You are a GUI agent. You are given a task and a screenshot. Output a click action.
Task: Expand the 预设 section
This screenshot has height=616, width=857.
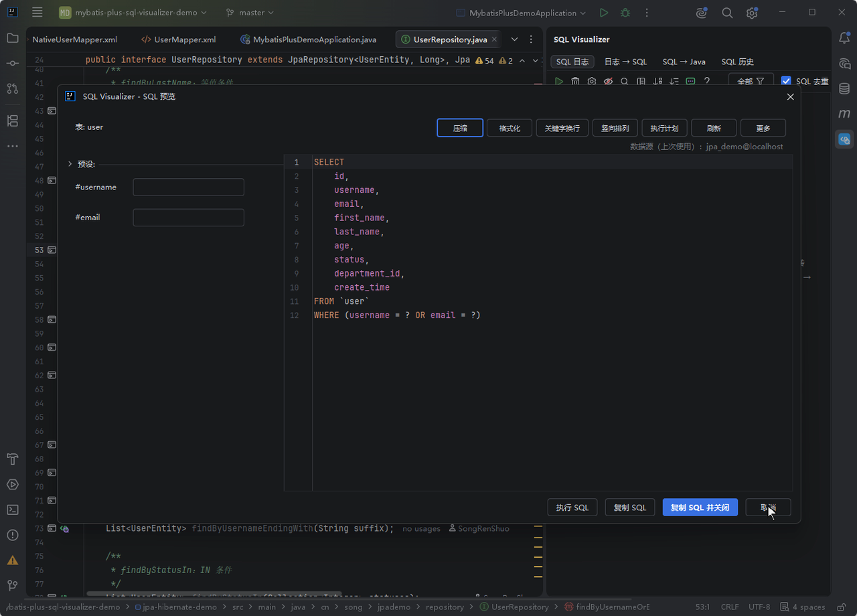(70, 163)
